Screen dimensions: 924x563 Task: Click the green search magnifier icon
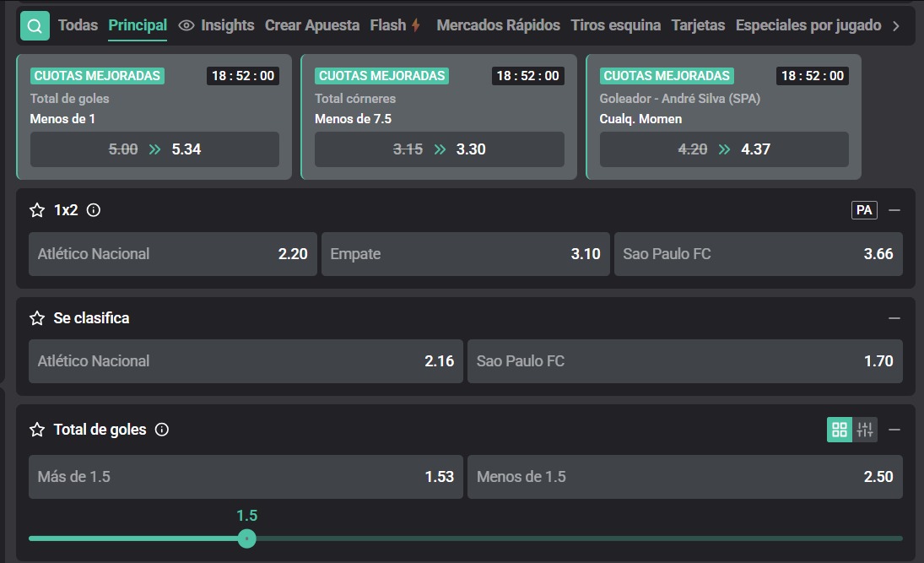[x=34, y=26]
